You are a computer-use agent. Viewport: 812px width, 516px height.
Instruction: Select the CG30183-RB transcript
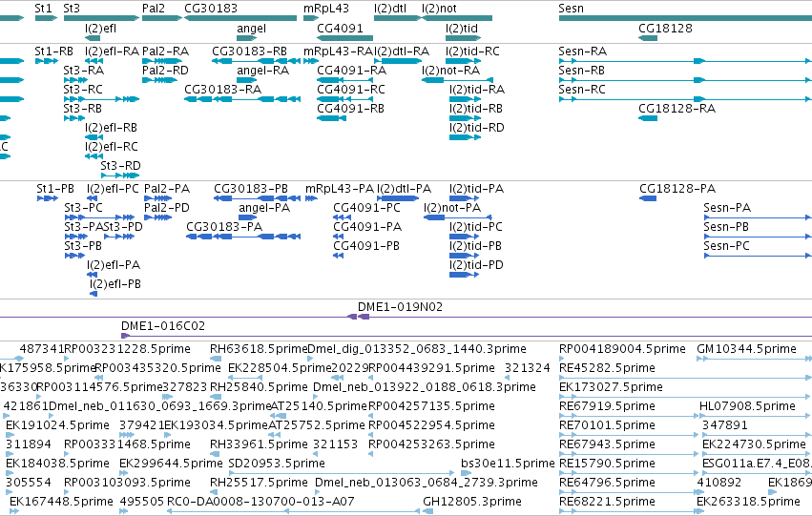pos(256,61)
